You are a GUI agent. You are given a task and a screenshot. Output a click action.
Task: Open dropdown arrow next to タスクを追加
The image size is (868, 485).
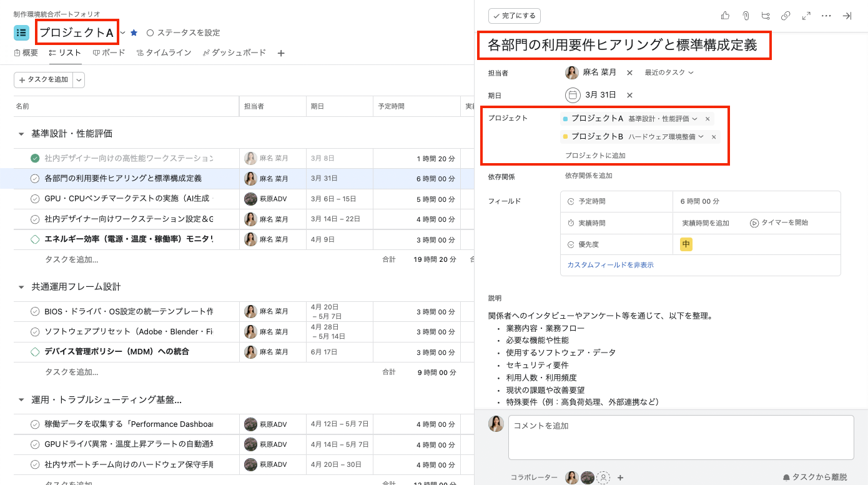point(79,79)
